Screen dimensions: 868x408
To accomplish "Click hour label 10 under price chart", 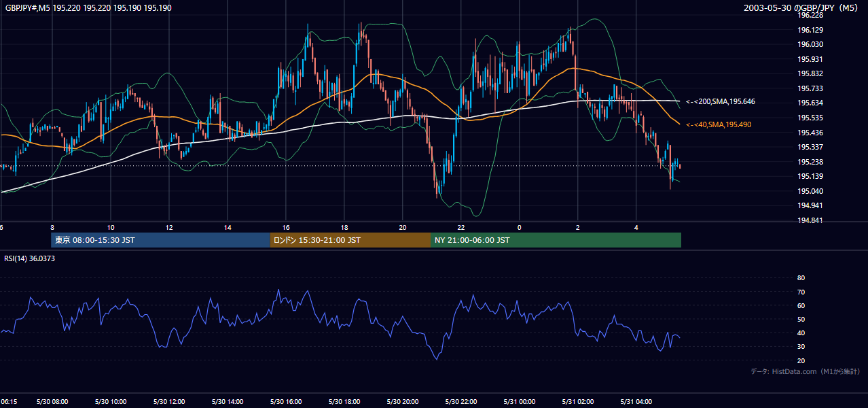I will [x=111, y=228].
